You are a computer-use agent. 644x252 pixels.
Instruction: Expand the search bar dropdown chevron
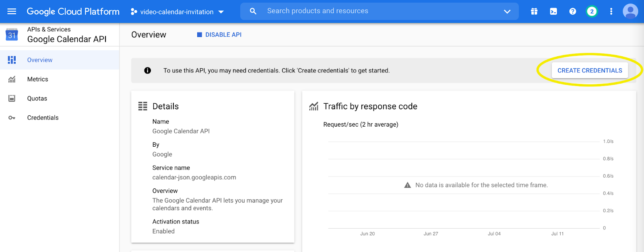coord(507,11)
